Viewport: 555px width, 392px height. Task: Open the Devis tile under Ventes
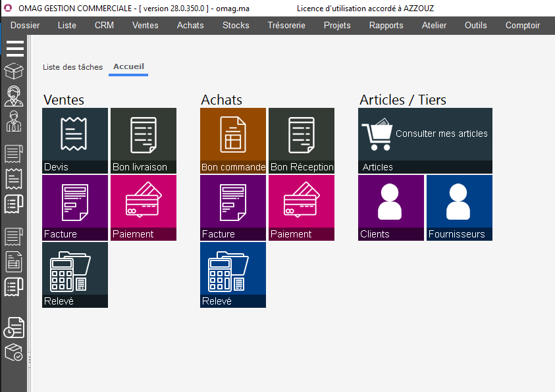75,141
